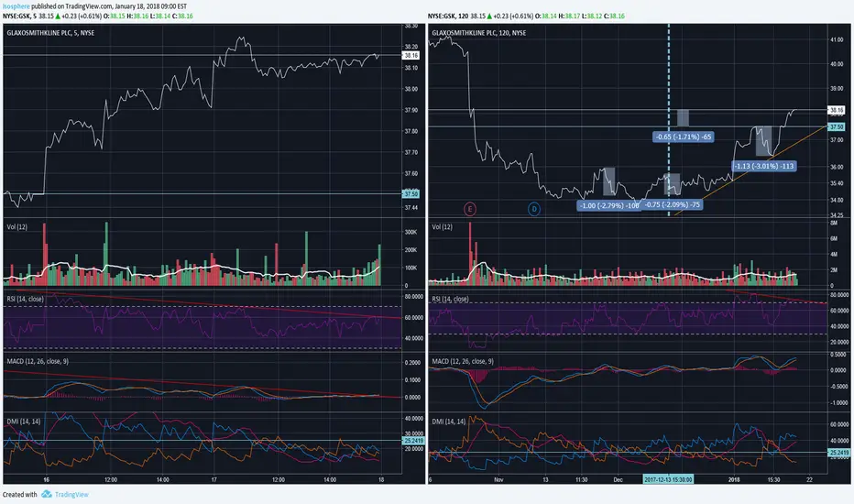Click the gray measurement box above -1.13 label
854x504 pixels.
click(763, 141)
